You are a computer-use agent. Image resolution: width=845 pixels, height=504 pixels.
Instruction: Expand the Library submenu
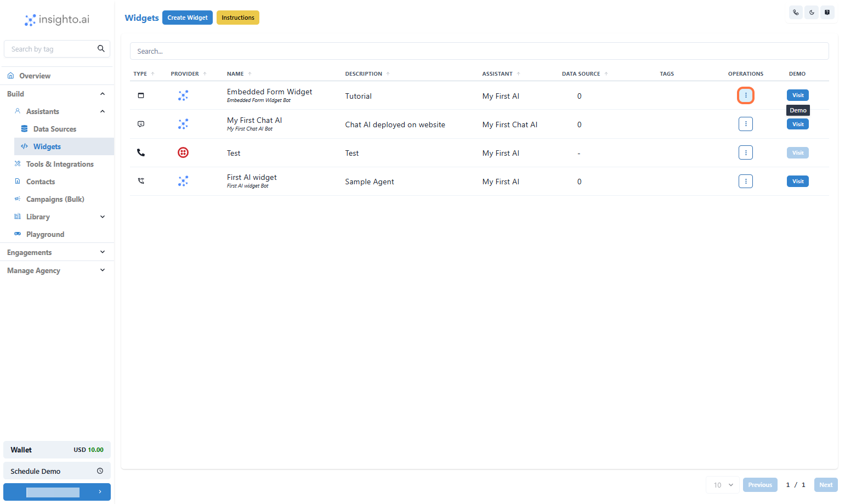[103, 217]
